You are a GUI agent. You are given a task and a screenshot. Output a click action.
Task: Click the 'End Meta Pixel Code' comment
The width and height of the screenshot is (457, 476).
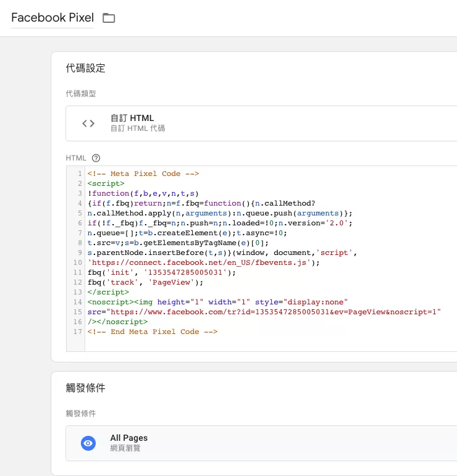[x=153, y=332]
